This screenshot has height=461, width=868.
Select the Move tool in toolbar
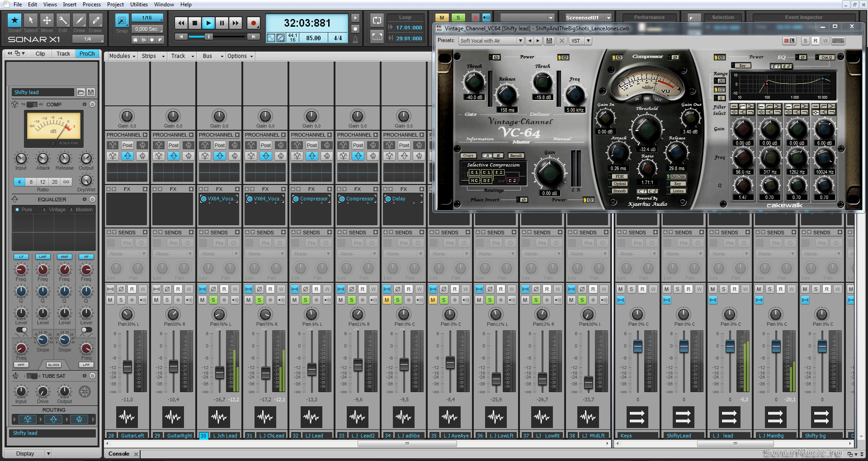(x=47, y=20)
